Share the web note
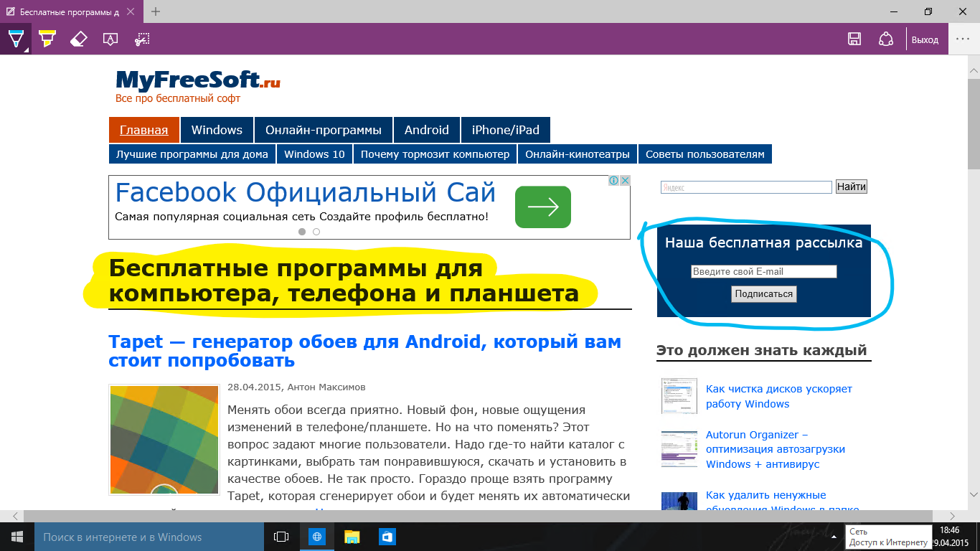This screenshot has height=551, width=980. 887,39
